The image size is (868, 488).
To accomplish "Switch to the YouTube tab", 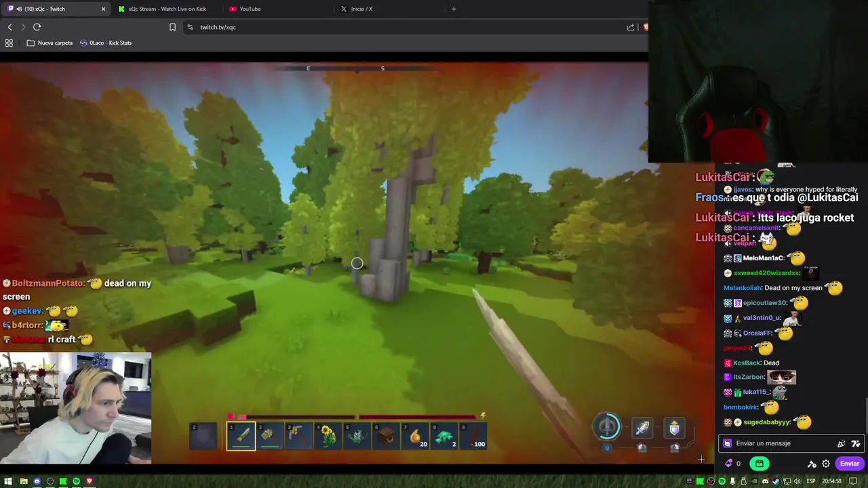I will (x=250, y=9).
